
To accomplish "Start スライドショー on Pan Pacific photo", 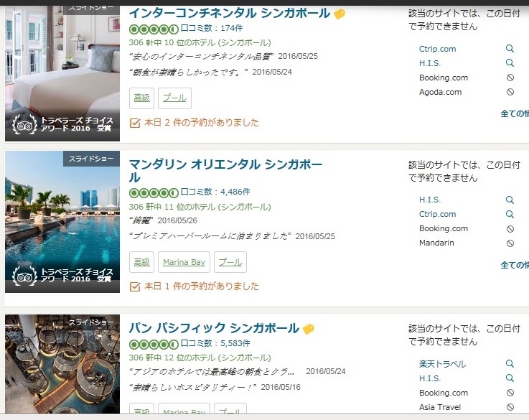I will [x=91, y=322].
